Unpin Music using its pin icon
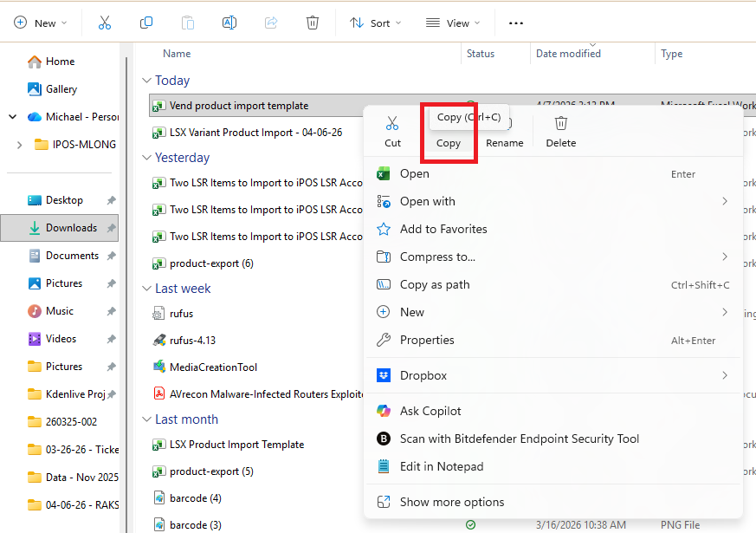756x533 pixels. [112, 311]
